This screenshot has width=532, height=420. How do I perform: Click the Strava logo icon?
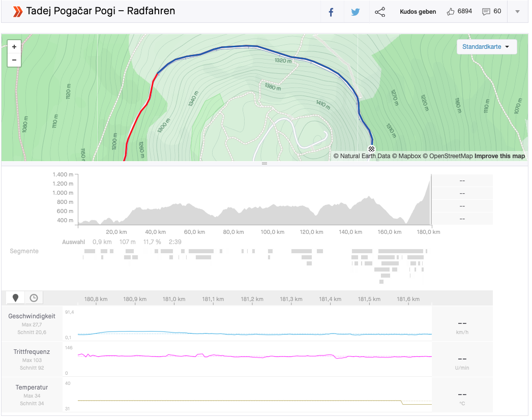[18, 11]
